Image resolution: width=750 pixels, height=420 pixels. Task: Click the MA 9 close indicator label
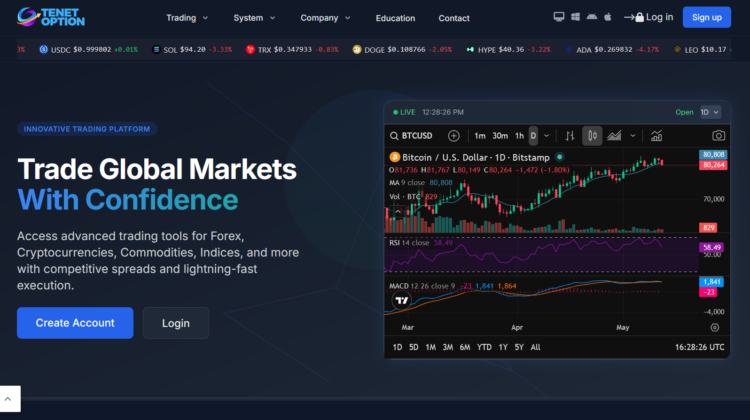pos(407,183)
